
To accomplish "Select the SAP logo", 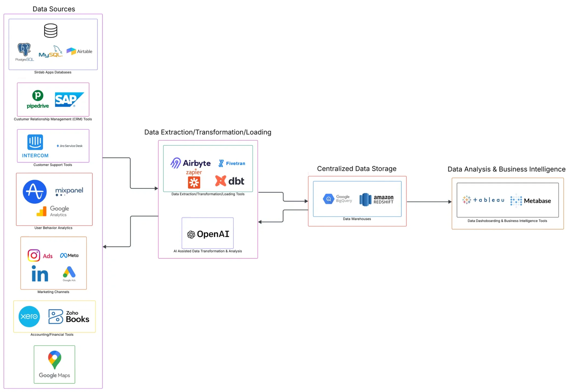I will click(x=69, y=100).
